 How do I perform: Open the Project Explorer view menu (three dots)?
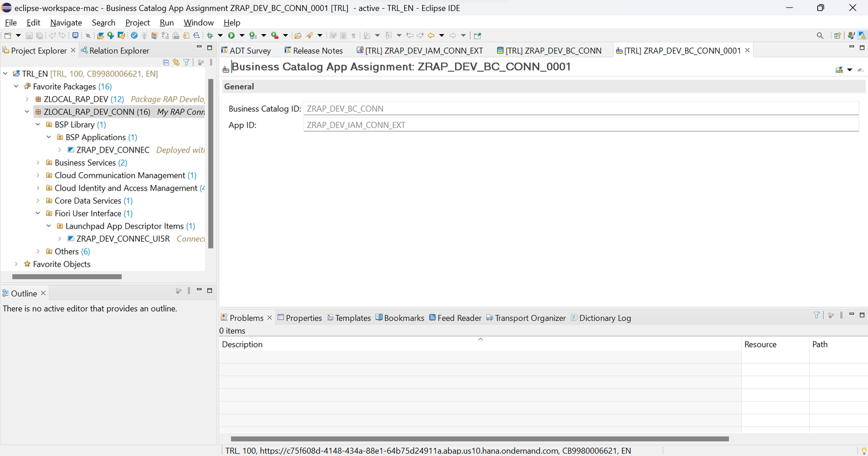pos(211,62)
